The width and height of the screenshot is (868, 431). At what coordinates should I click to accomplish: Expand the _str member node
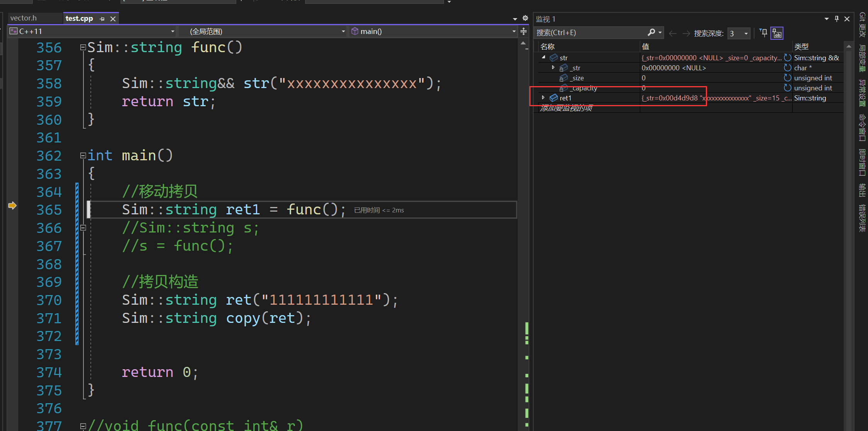pos(553,67)
